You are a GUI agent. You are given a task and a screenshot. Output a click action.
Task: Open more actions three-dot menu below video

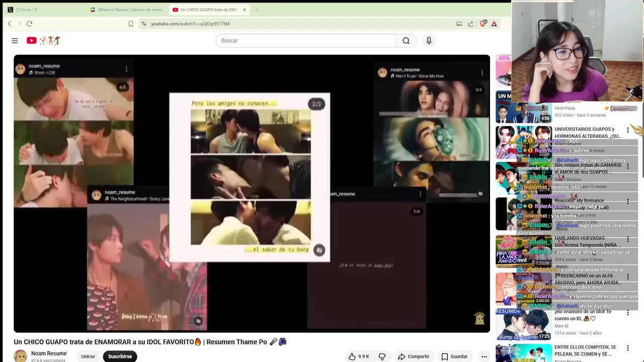pyautogui.click(x=484, y=356)
